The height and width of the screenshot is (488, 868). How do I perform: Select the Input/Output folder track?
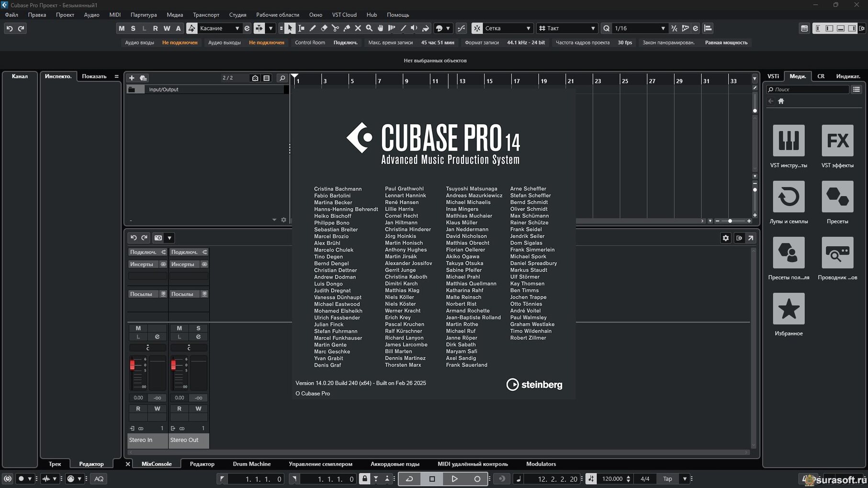point(207,89)
